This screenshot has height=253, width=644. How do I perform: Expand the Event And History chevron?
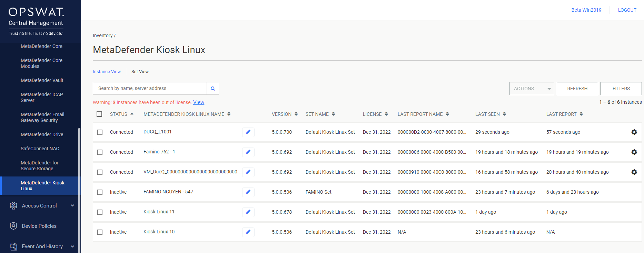pyautogui.click(x=72, y=246)
